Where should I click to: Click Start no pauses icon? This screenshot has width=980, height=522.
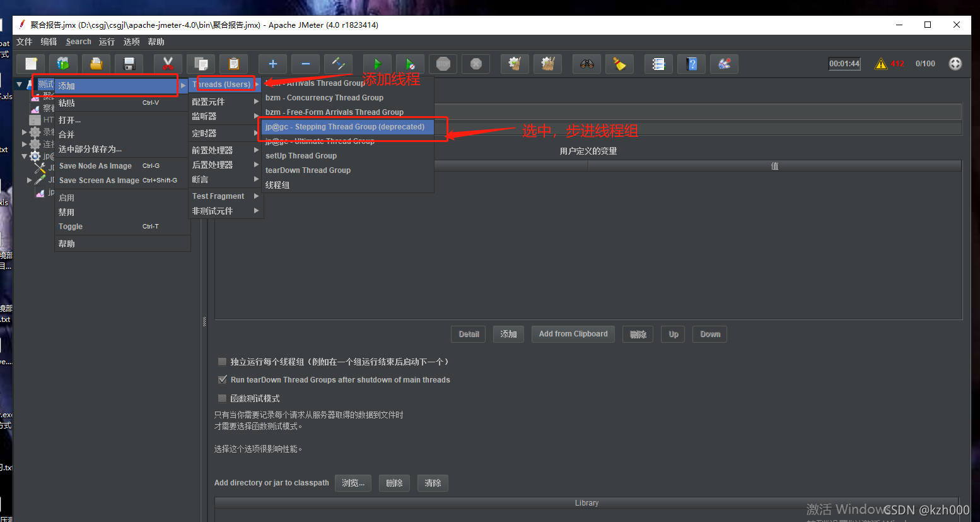click(411, 64)
